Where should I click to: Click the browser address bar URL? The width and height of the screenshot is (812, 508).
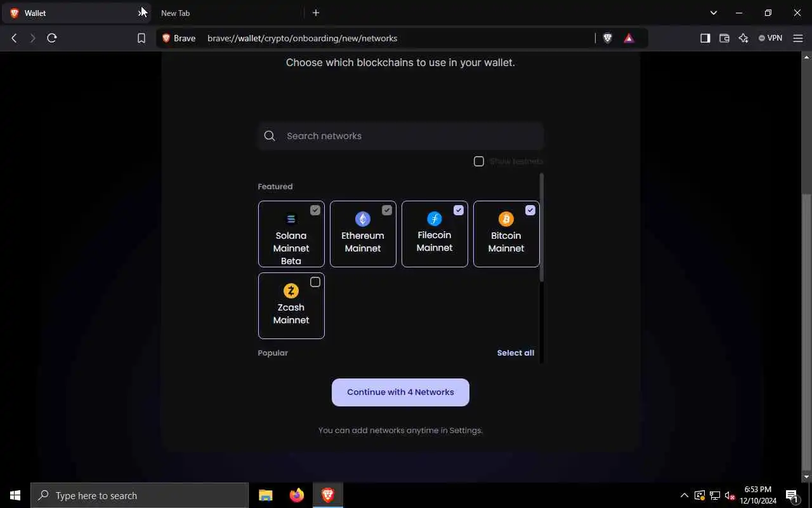302,38
